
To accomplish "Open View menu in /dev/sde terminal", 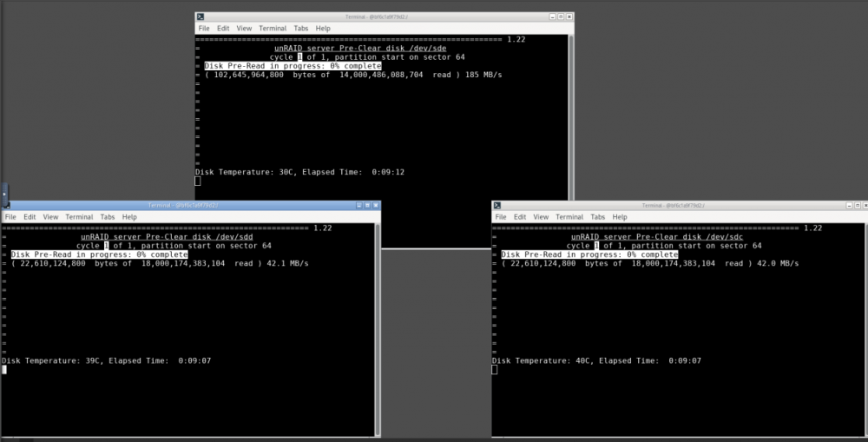I will point(244,29).
